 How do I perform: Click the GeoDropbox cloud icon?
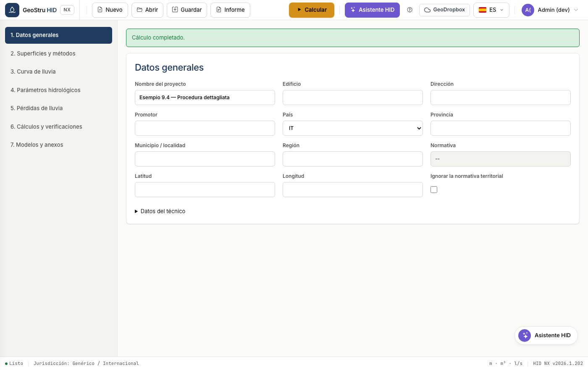click(427, 10)
